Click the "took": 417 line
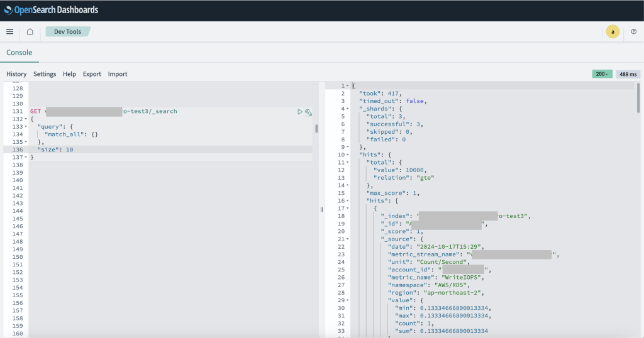The width and height of the screenshot is (644, 338). point(380,94)
